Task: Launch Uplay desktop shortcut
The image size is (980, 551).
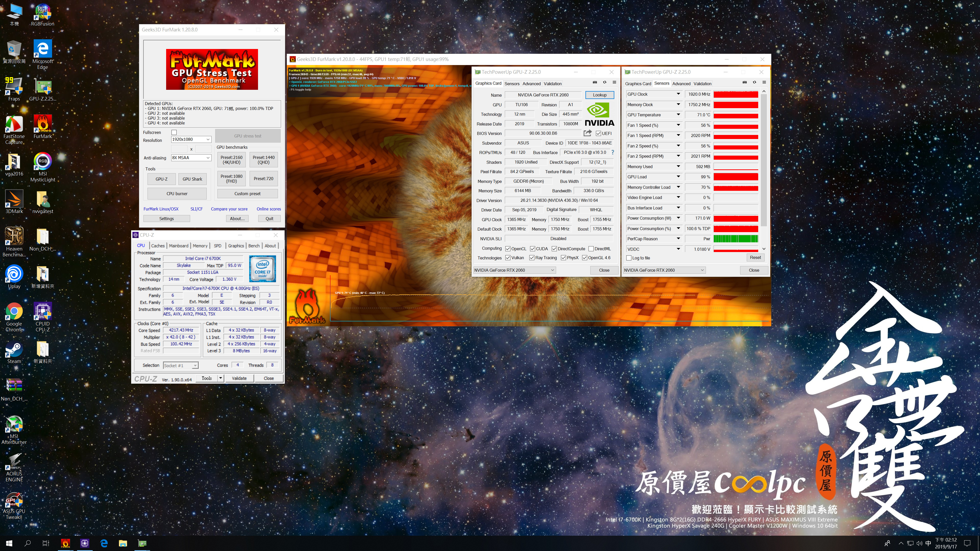Action: tap(14, 277)
